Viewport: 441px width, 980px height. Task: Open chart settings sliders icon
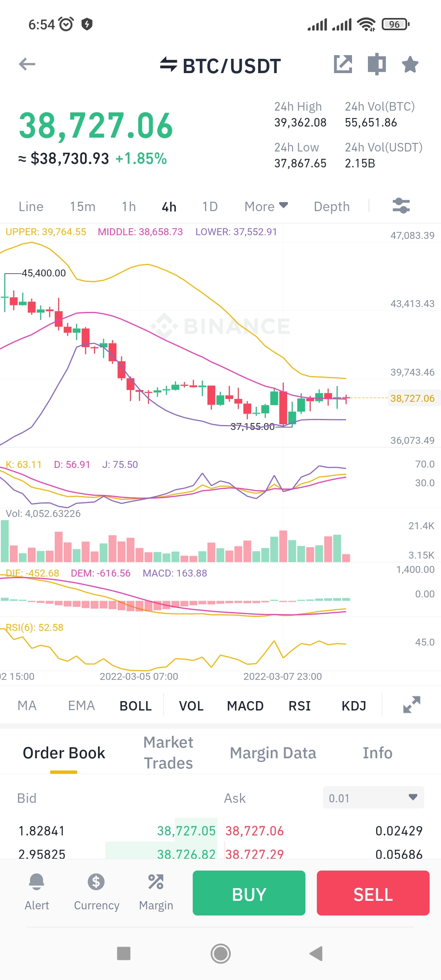[401, 206]
